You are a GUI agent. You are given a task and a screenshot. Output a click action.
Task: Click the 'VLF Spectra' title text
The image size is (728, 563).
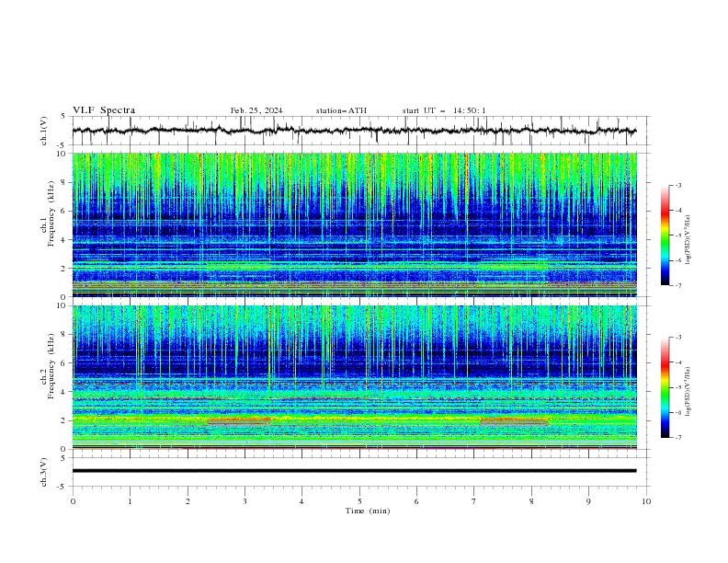pos(104,110)
